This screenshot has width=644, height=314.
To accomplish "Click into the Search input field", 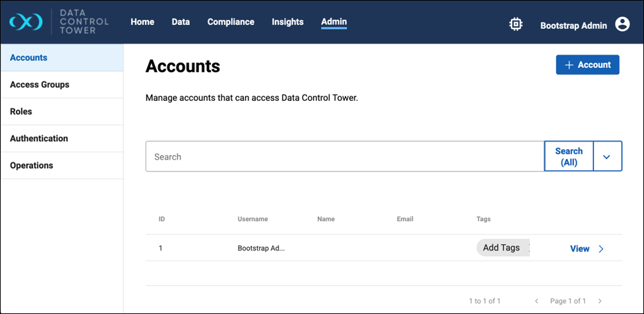I will (x=344, y=157).
